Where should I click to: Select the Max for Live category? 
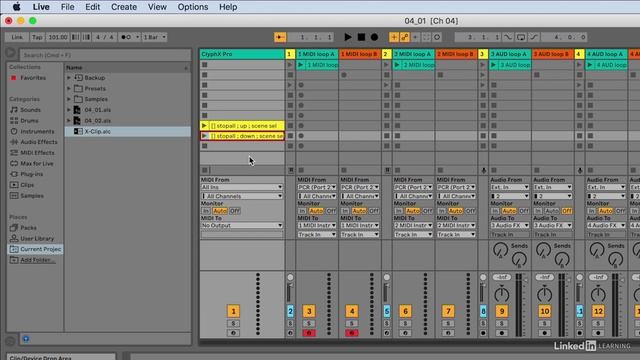pyautogui.click(x=37, y=163)
